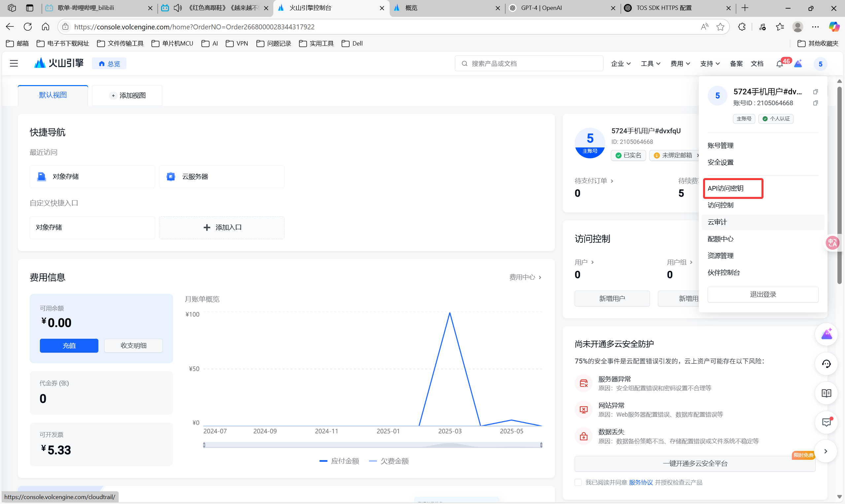Open the customer service headset icon
845x504 pixels.
[826, 364]
